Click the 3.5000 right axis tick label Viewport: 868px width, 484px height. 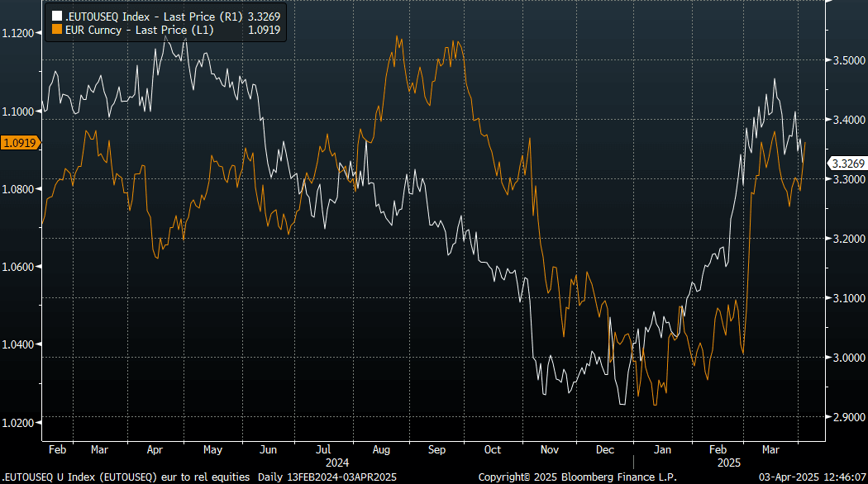click(x=847, y=60)
